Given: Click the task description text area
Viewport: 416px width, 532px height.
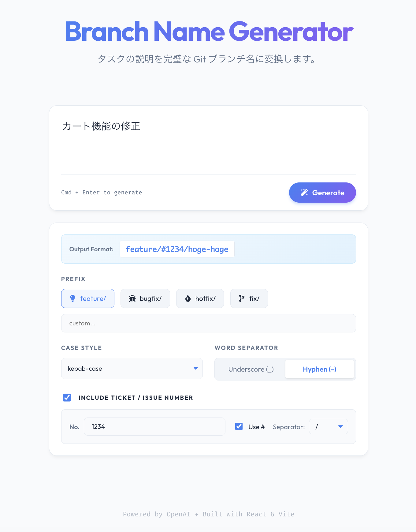Looking at the screenshot, I should pos(209,144).
